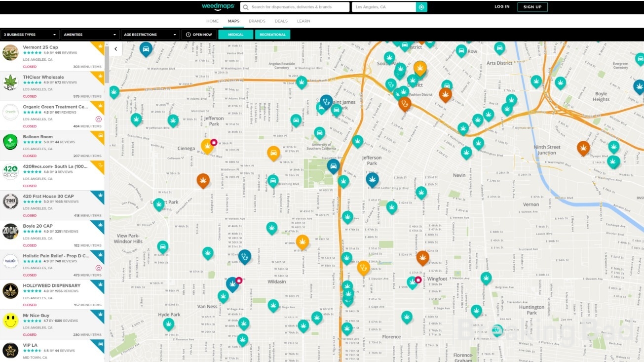644x362 pixels.
Task: Click the blue doctor pin near W 52nd St
Action: click(x=245, y=256)
